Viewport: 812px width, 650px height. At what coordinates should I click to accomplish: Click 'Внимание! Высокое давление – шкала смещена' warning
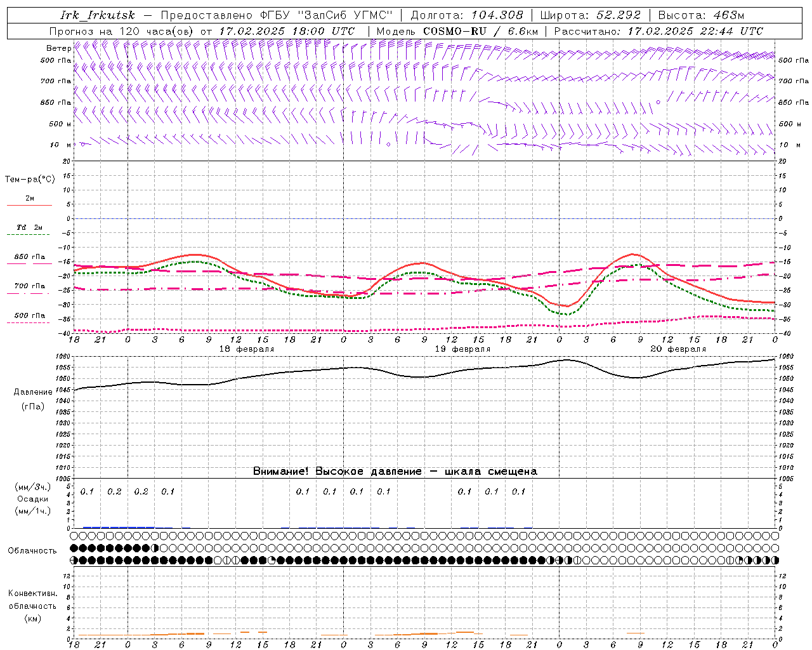coord(395,471)
